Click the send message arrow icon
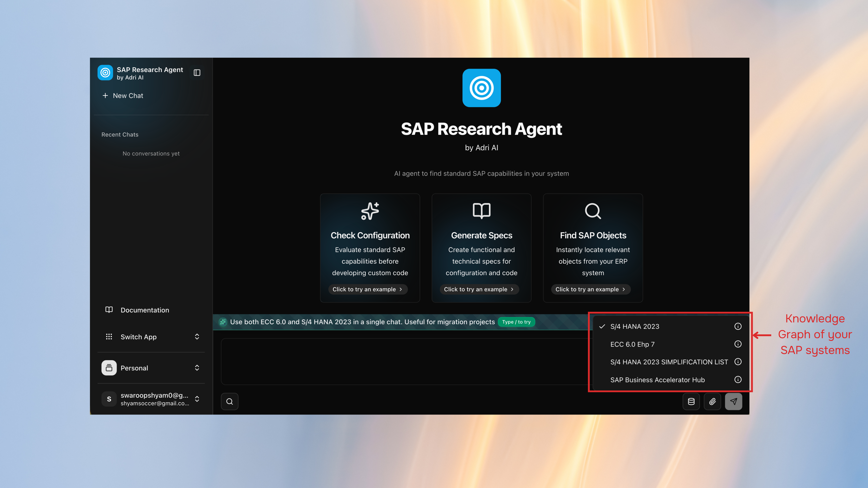The image size is (868, 488). pos(734,401)
